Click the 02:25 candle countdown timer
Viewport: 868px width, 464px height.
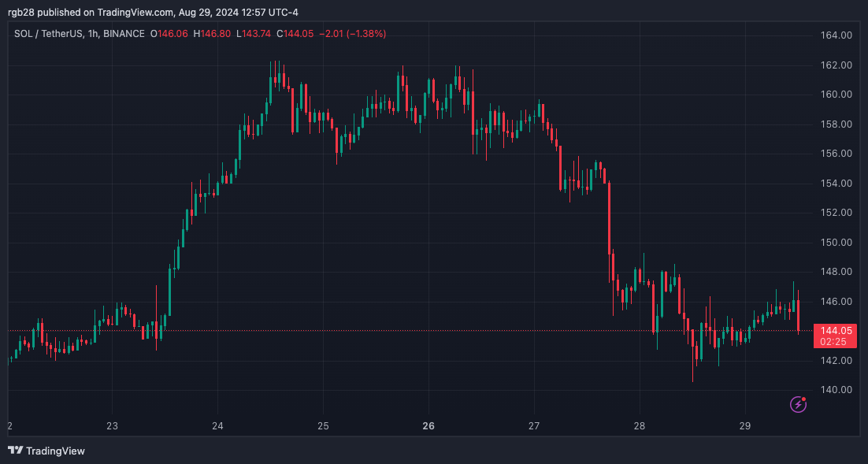[x=833, y=342]
